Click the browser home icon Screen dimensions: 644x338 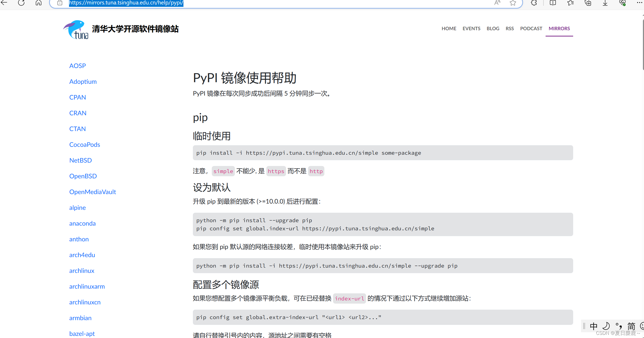click(x=39, y=3)
